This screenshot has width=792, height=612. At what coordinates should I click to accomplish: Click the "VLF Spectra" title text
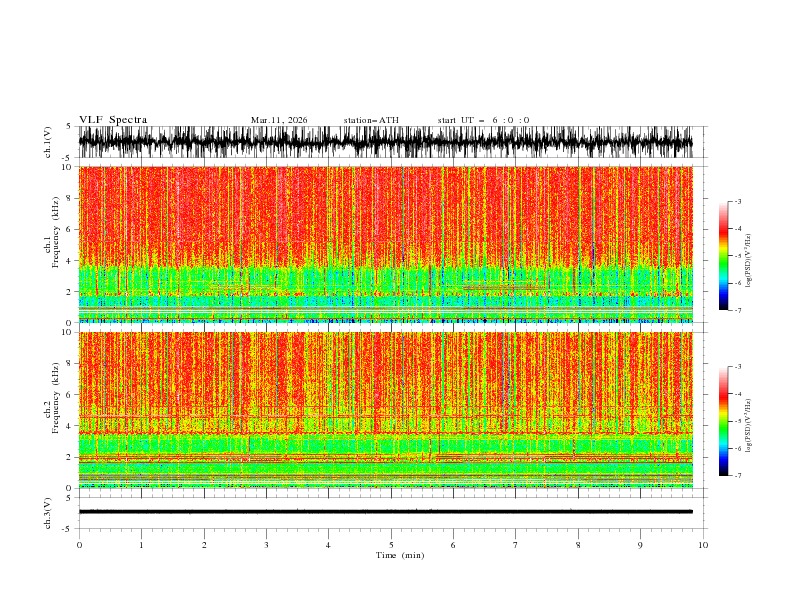point(113,120)
